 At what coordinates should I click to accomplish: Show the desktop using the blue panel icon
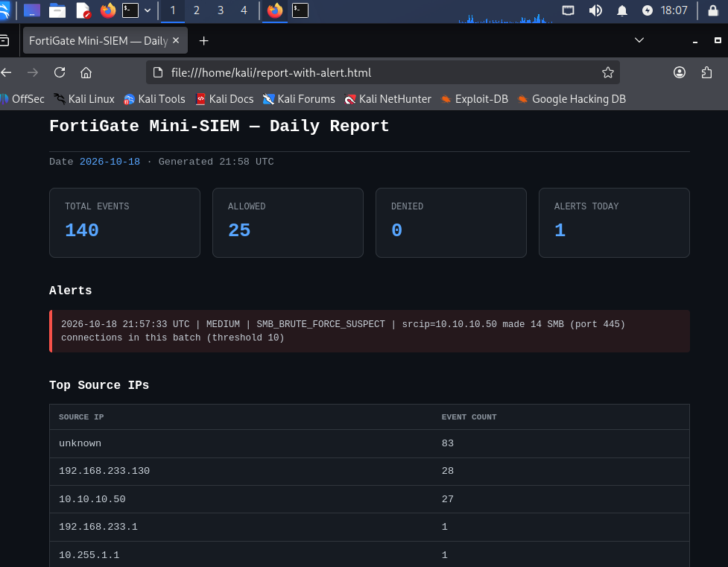click(x=32, y=10)
